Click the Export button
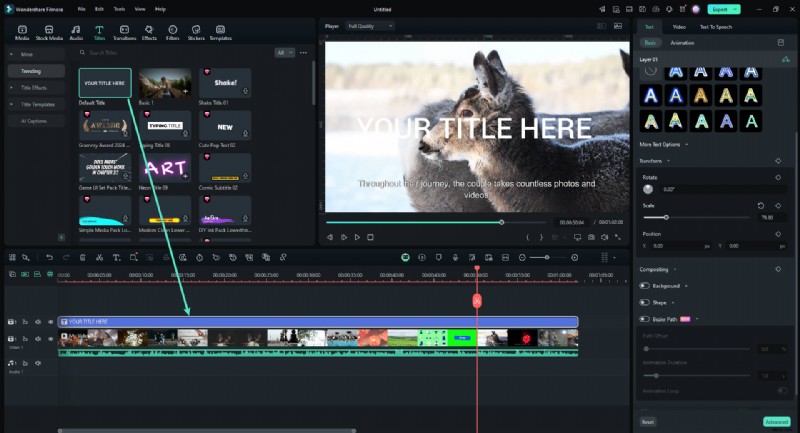 [x=723, y=9]
